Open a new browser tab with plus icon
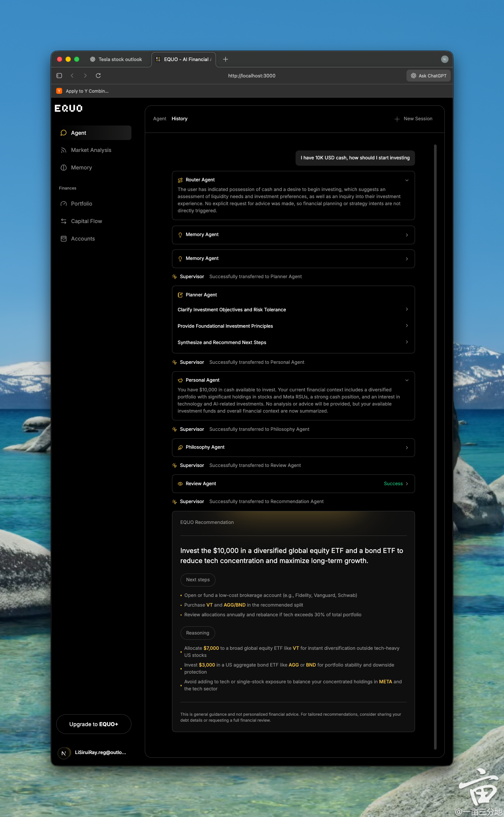 [226, 59]
